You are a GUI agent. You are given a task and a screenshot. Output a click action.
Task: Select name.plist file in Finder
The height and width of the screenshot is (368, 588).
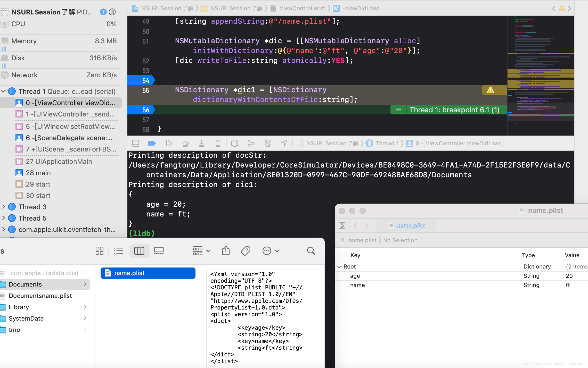tap(148, 273)
